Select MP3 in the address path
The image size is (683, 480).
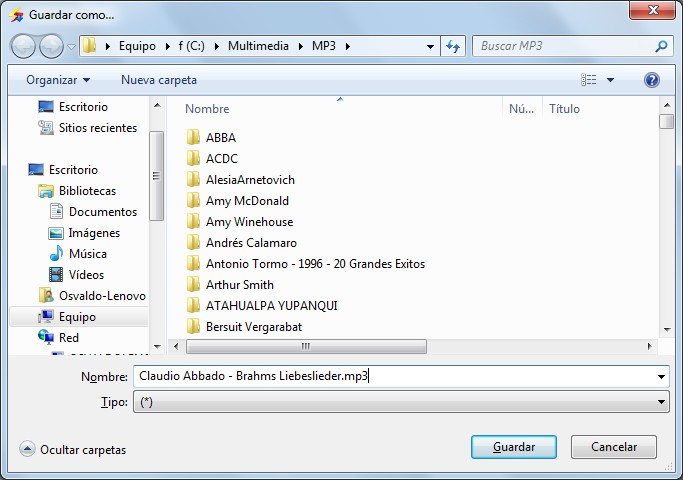pos(324,46)
